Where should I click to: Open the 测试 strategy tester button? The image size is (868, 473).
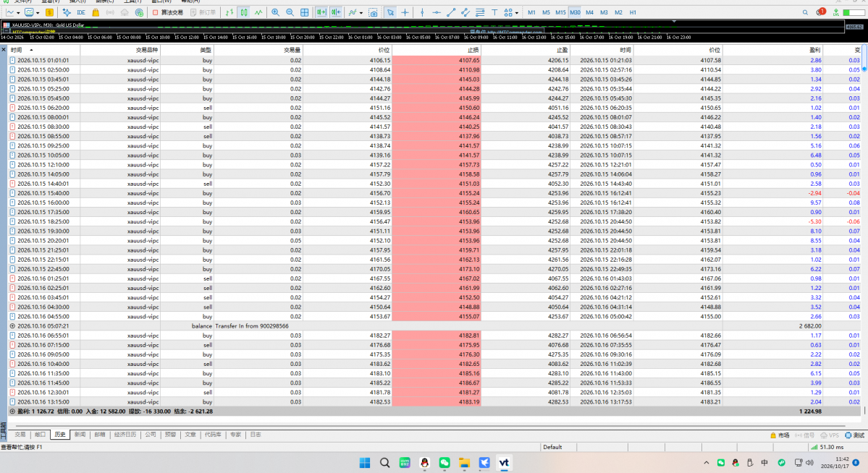pos(855,435)
